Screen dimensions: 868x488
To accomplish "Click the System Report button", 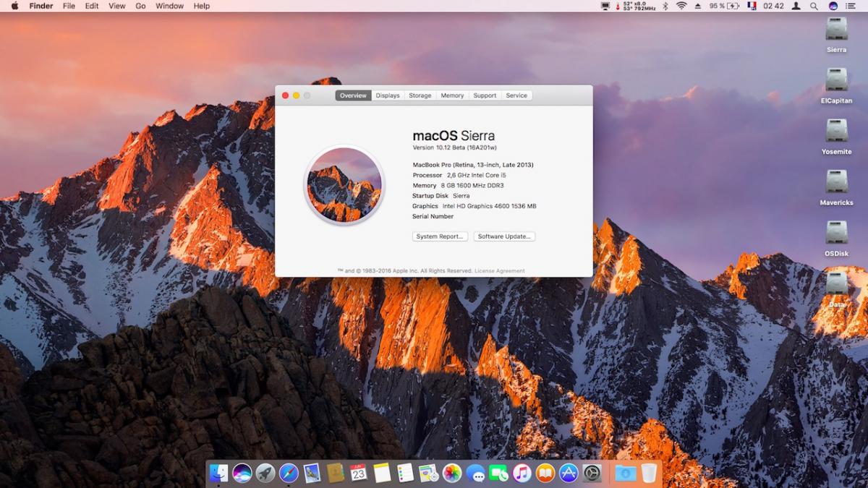I will [x=440, y=236].
